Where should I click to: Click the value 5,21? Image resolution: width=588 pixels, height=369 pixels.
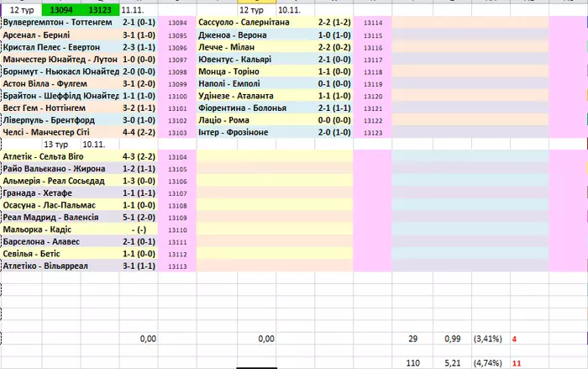[452, 363]
